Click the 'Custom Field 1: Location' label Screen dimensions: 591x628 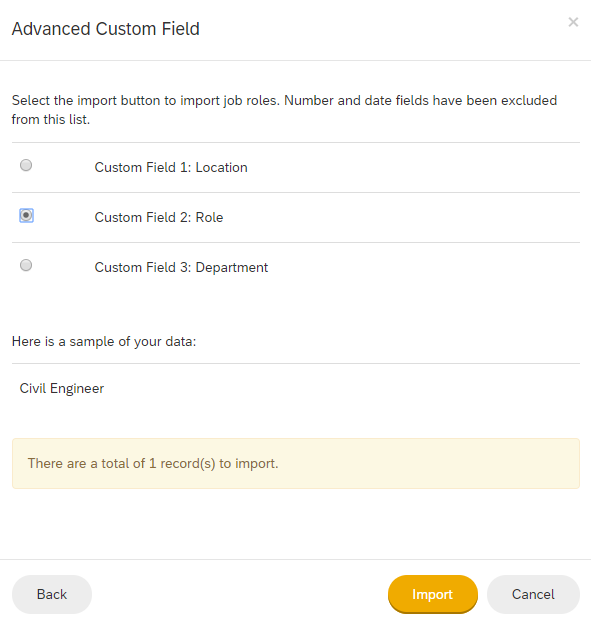tap(171, 167)
